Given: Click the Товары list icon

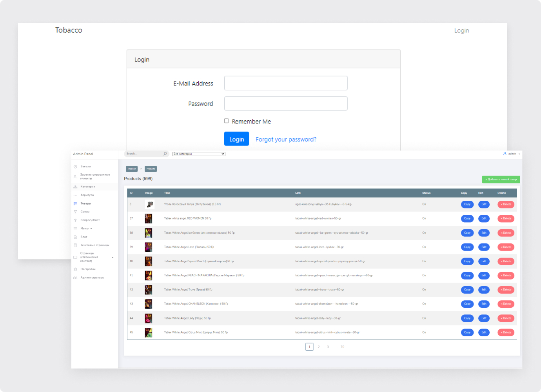Looking at the screenshot, I should [x=75, y=204].
